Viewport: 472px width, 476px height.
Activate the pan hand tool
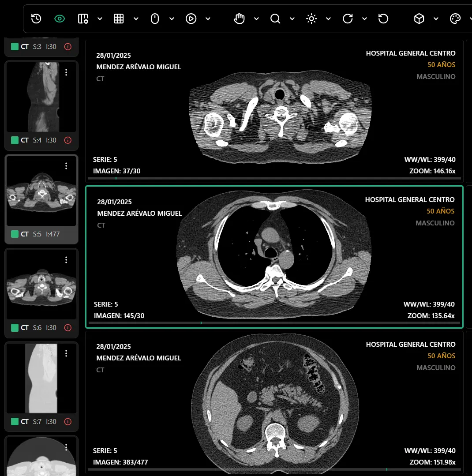point(239,19)
